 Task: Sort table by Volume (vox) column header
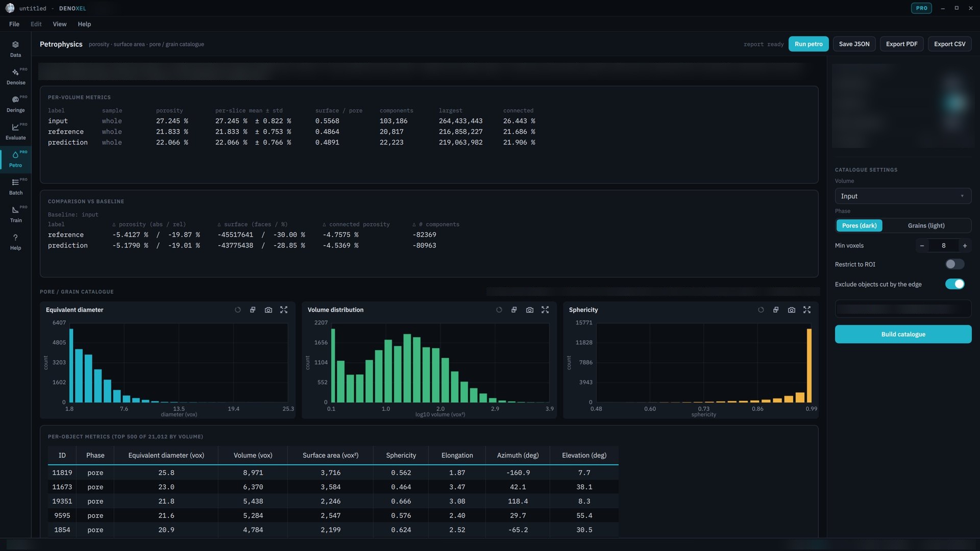[253, 455]
